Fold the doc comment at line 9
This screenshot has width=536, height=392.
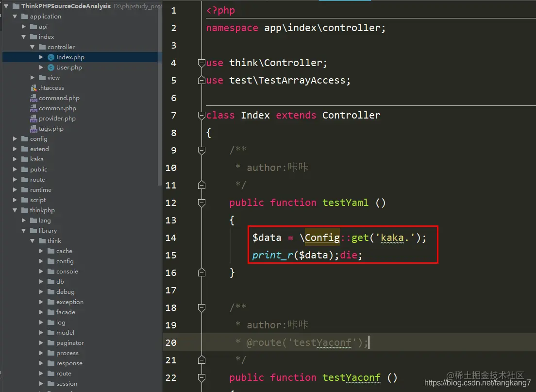click(x=201, y=150)
